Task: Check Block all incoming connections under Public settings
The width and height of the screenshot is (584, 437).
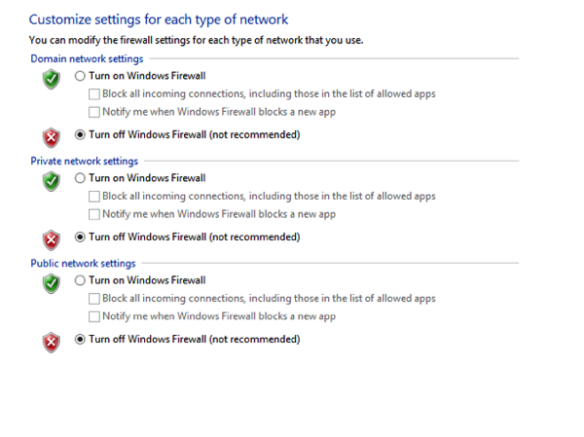Action: point(94,298)
